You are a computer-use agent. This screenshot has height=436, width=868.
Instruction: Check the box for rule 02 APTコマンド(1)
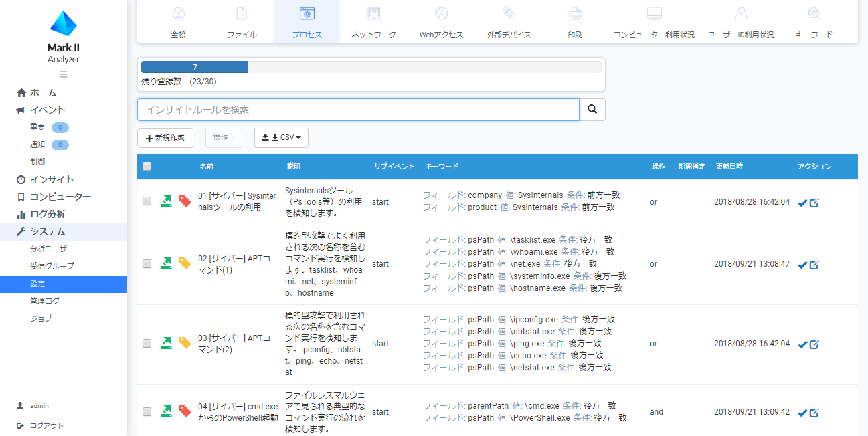[147, 264]
